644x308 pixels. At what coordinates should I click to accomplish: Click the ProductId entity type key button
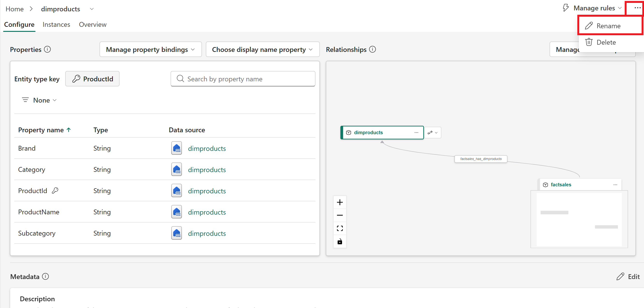92,79
